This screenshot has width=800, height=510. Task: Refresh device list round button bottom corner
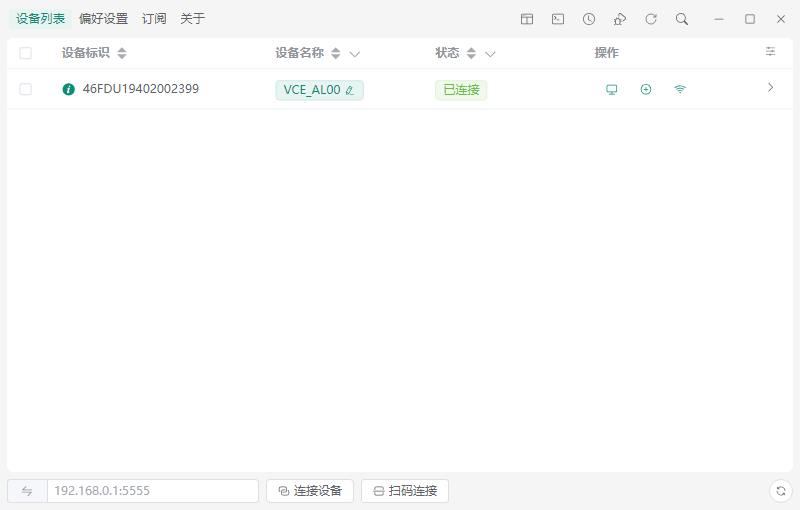(x=781, y=491)
